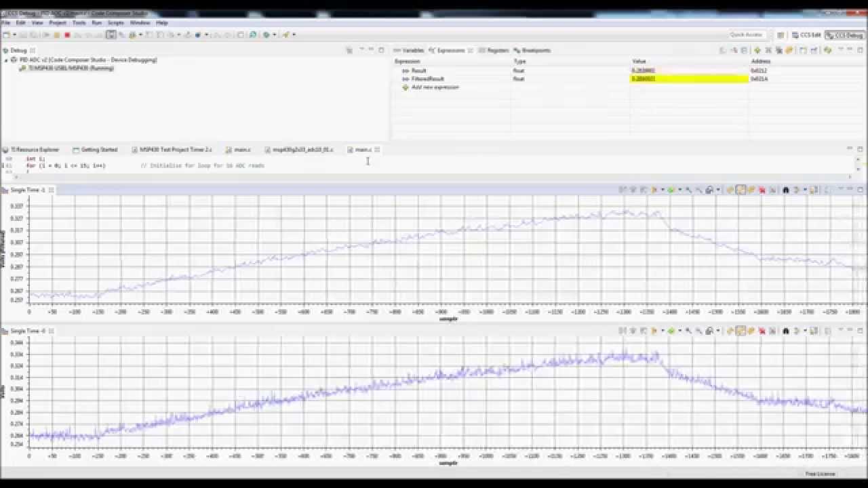The height and width of the screenshot is (488, 868).
Task: Click green refresh icon in upper graph toolbar
Action: click(671, 190)
